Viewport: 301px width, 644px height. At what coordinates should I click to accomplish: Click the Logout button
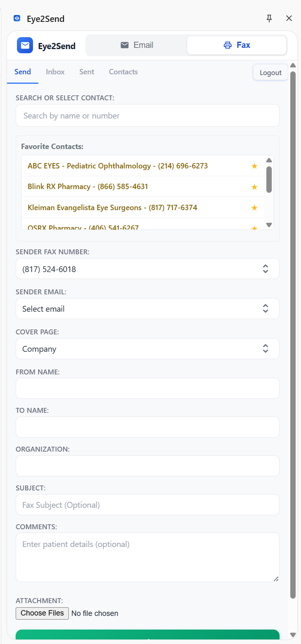pyautogui.click(x=270, y=72)
